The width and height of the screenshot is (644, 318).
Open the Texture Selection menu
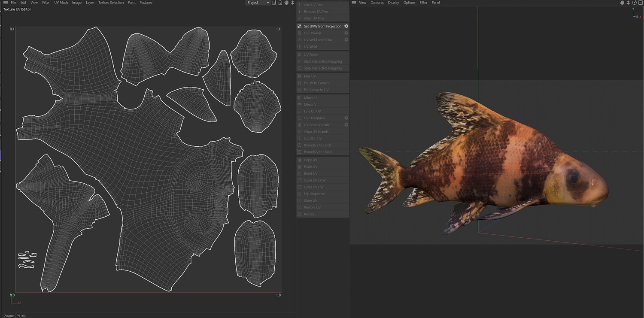pos(111,3)
